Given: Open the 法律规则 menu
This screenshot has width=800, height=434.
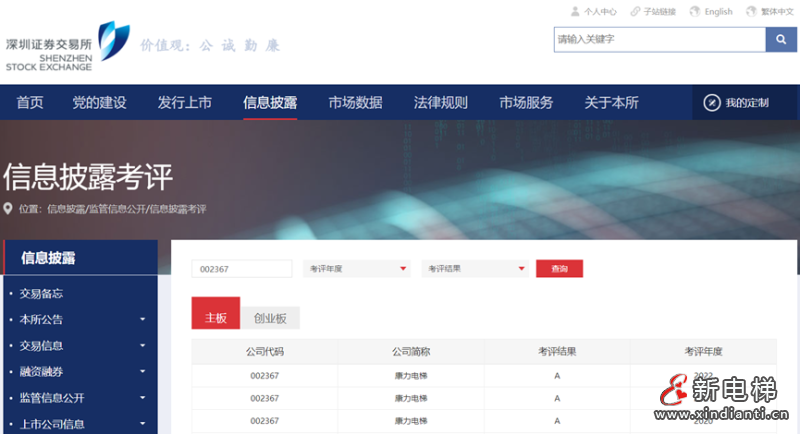Looking at the screenshot, I should tap(440, 103).
